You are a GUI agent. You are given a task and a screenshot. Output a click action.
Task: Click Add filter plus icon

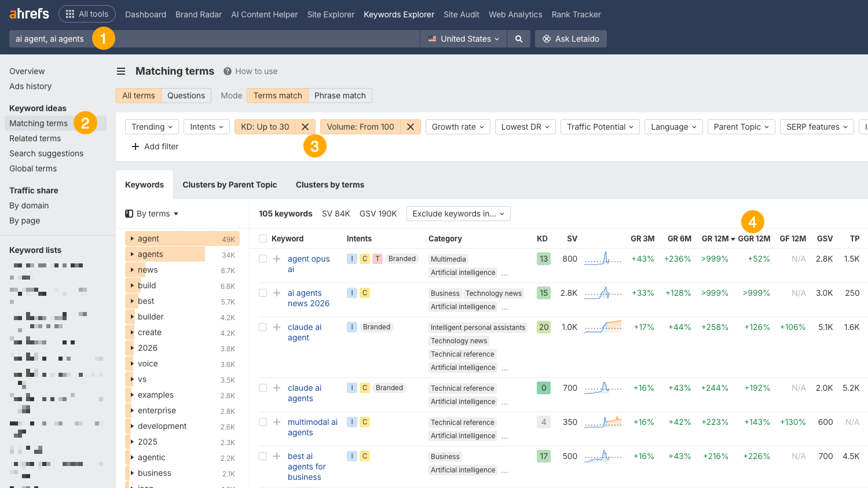point(135,146)
